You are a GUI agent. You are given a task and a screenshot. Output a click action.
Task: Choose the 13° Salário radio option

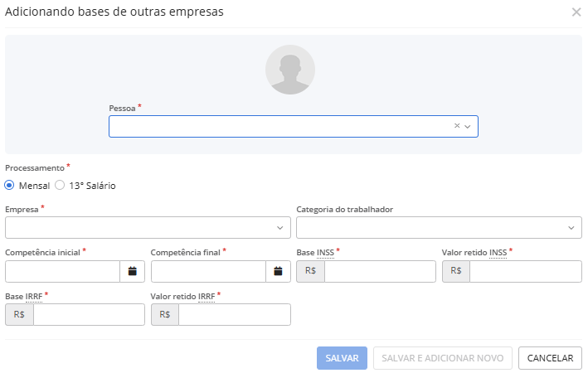pos(60,186)
